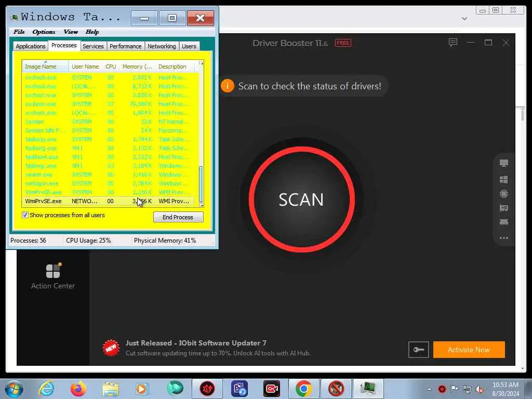Click the memory module icon in right panel

click(504, 222)
